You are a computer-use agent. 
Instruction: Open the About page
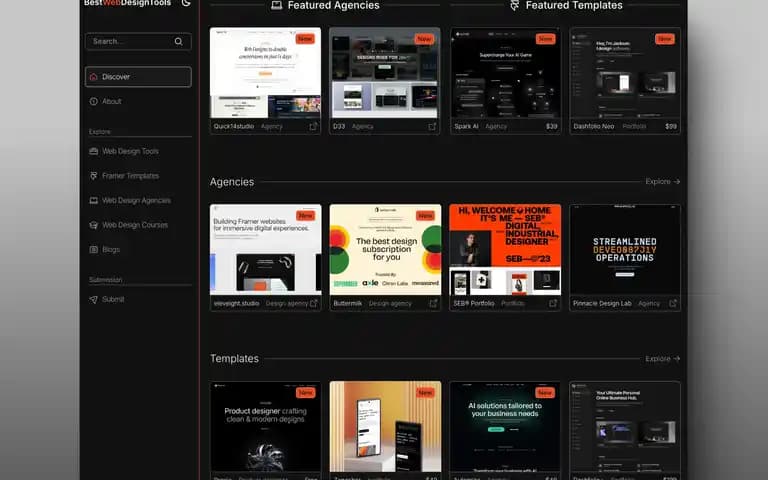[x=111, y=101]
